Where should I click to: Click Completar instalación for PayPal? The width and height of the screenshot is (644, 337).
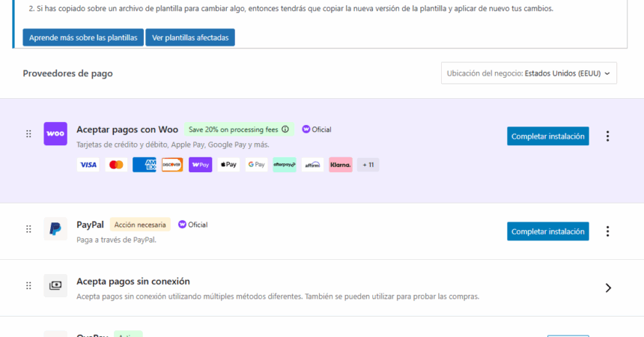[x=548, y=231]
